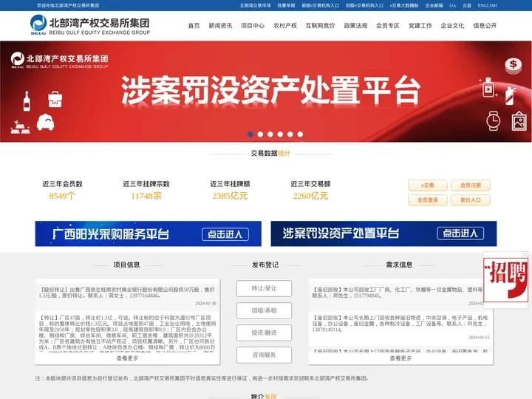The width and height of the screenshot is (532, 399).
Task: Click the wine bottle icon on banner
Action: [x=27, y=101]
